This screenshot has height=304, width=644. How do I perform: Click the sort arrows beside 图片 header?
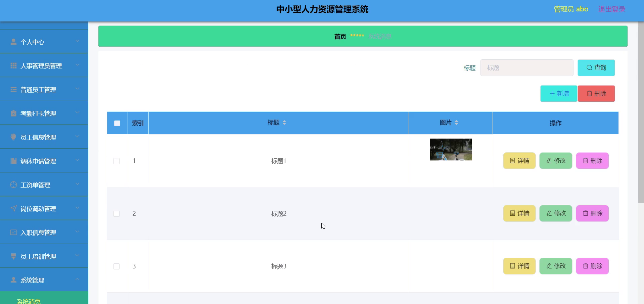456,122
